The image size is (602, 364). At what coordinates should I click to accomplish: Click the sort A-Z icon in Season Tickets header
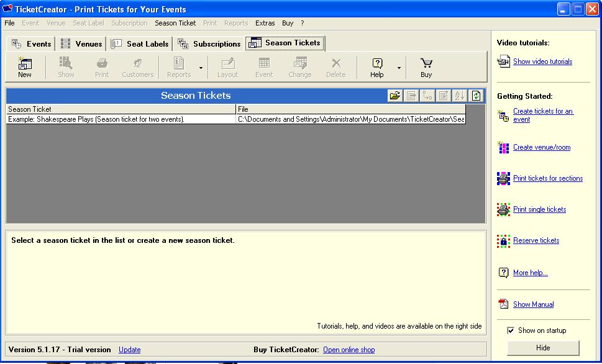[460, 96]
